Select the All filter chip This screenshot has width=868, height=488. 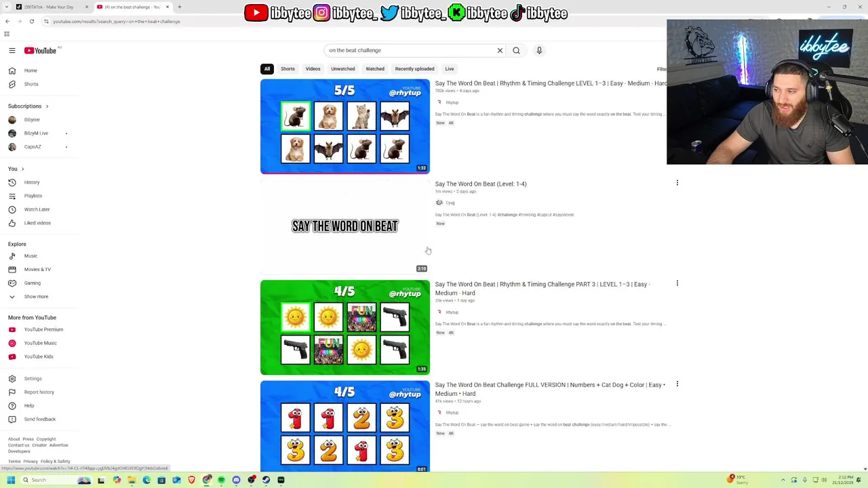pyautogui.click(x=267, y=68)
